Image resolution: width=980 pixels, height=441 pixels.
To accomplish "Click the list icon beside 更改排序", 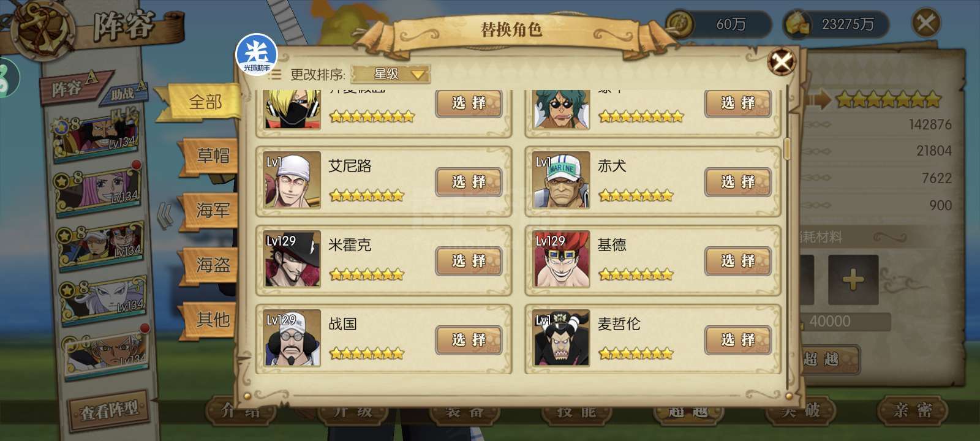I will tap(276, 75).
